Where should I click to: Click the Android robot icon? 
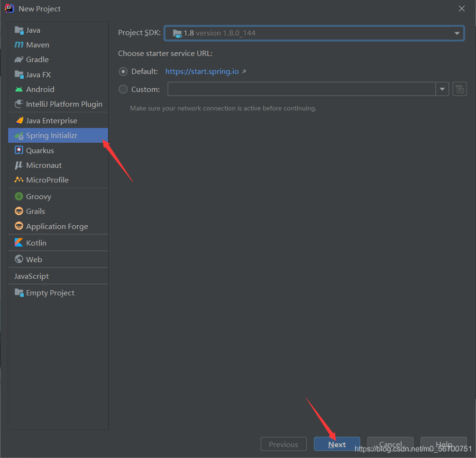tap(19, 89)
